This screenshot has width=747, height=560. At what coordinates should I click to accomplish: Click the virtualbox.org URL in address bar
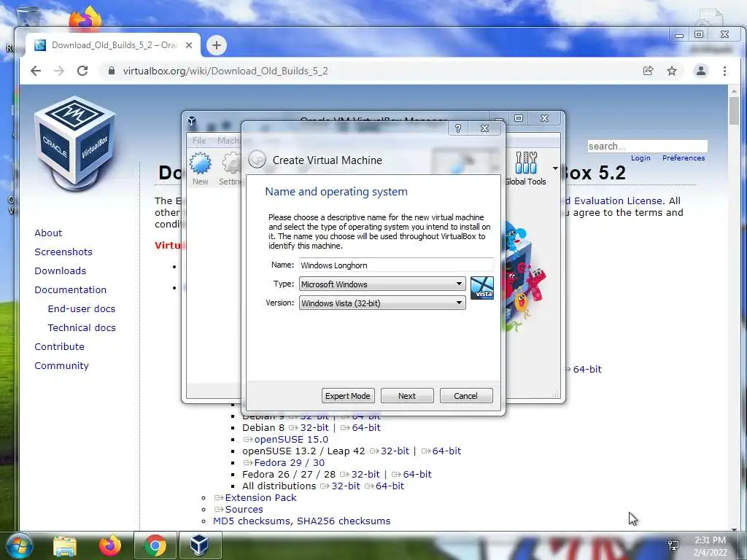click(225, 71)
